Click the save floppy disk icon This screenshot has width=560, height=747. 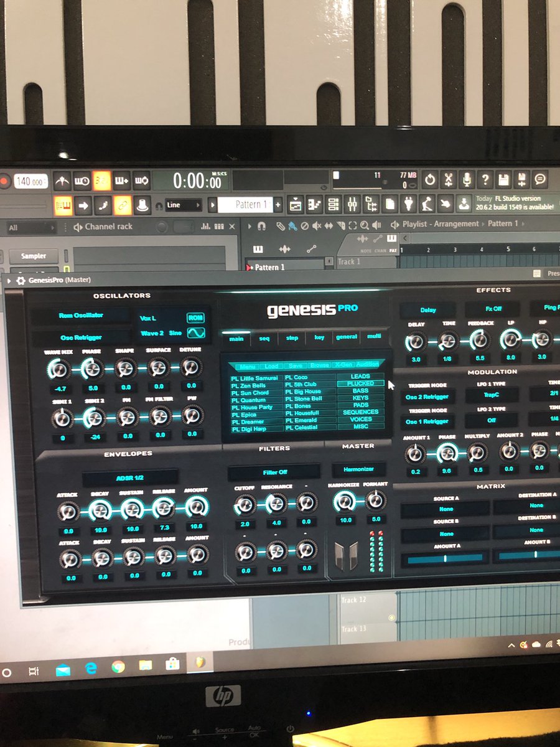coord(504,180)
